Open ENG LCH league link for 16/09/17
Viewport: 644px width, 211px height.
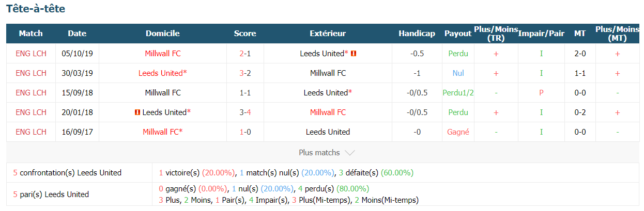(x=31, y=132)
